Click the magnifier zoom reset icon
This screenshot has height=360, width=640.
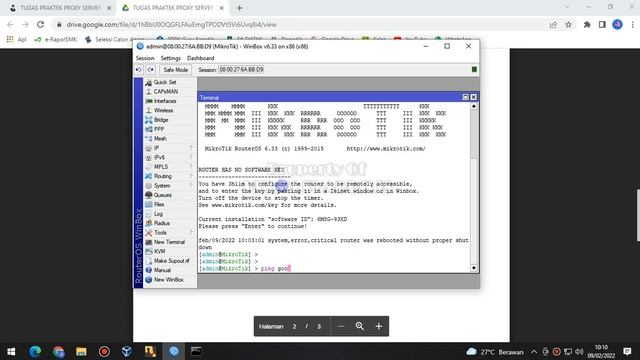coord(360,326)
